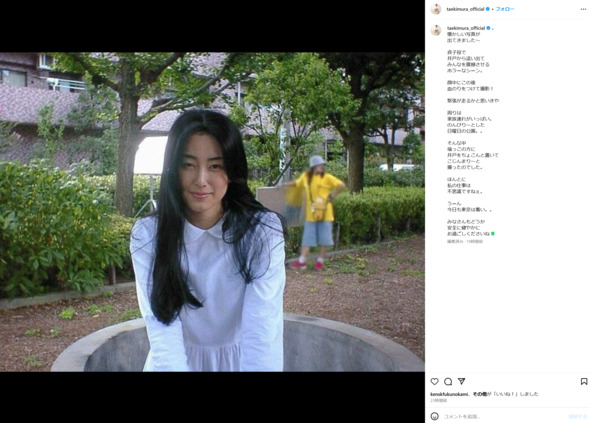590x423 pixels.
Task: Like the post with the heart icon
Action: 435,382
